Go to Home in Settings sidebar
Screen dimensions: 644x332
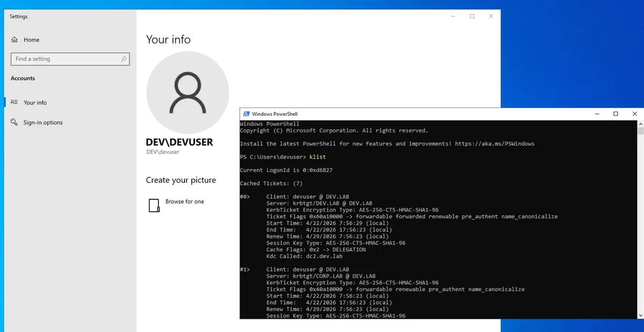tap(31, 40)
